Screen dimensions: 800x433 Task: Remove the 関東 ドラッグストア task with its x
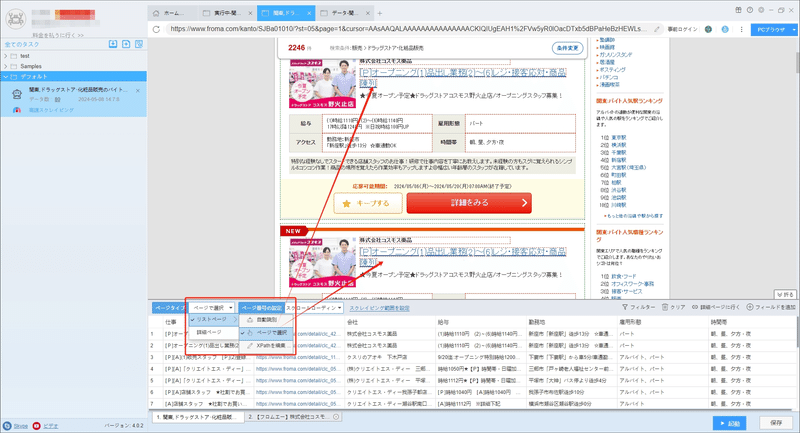point(138,90)
